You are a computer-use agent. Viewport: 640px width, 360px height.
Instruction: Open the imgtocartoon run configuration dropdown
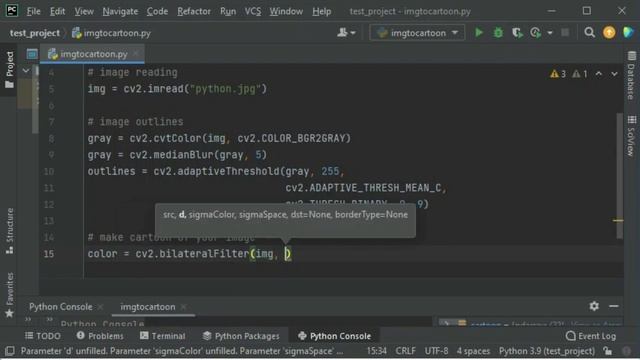coord(417,33)
